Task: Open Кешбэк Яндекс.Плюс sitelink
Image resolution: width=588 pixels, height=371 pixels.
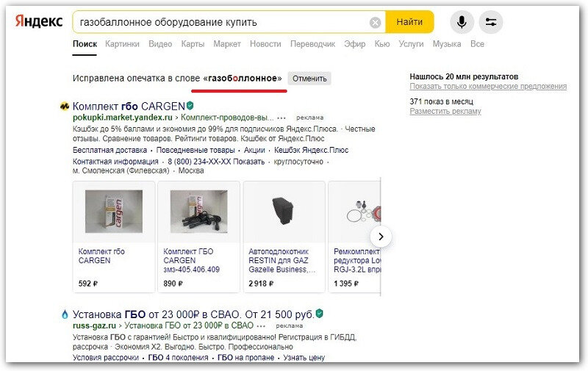Action: pos(311,151)
